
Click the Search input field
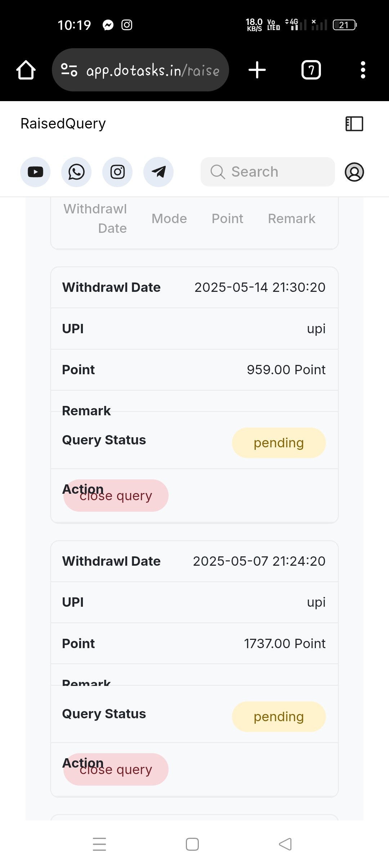pyautogui.click(x=267, y=172)
